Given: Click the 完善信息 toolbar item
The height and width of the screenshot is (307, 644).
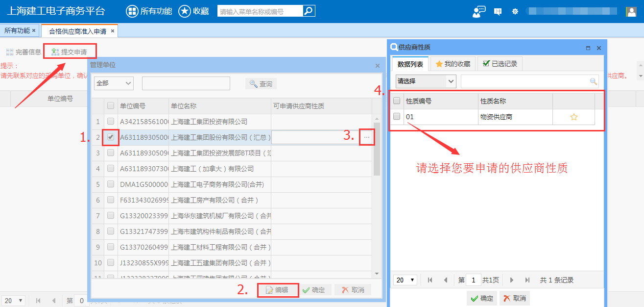Looking at the screenshot, I should click(x=24, y=52).
